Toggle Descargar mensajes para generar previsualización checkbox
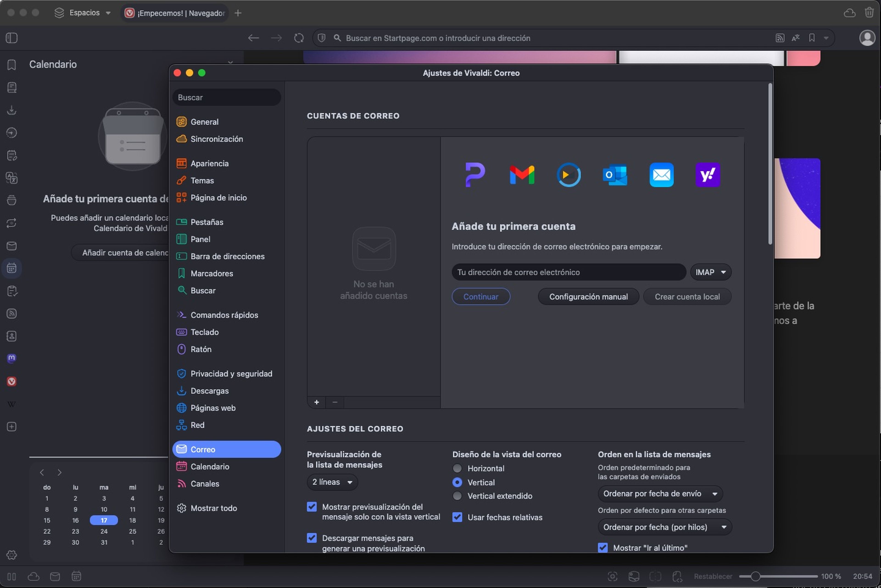 (312, 538)
